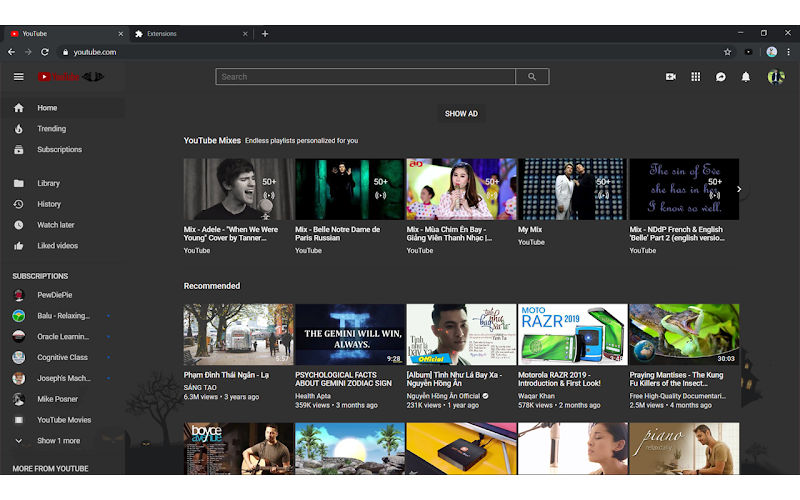Click 'Motorola RAZR 2019' video title

point(559,379)
